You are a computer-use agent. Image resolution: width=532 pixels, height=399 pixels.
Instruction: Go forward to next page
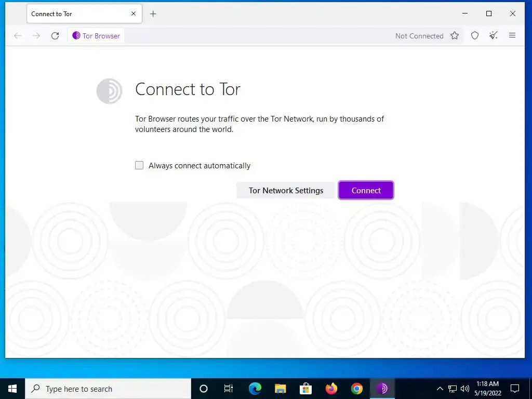pyautogui.click(x=36, y=36)
